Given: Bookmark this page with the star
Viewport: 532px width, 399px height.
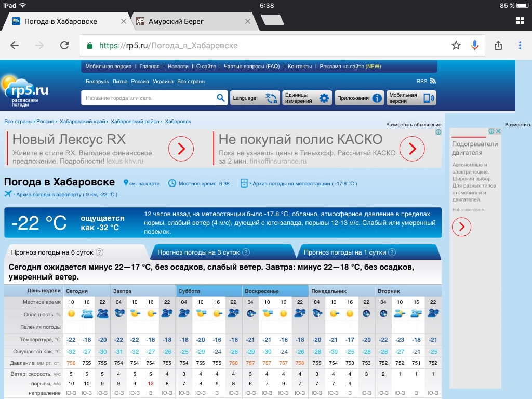Looking at the screenshot, I should [x=456, y=45].
